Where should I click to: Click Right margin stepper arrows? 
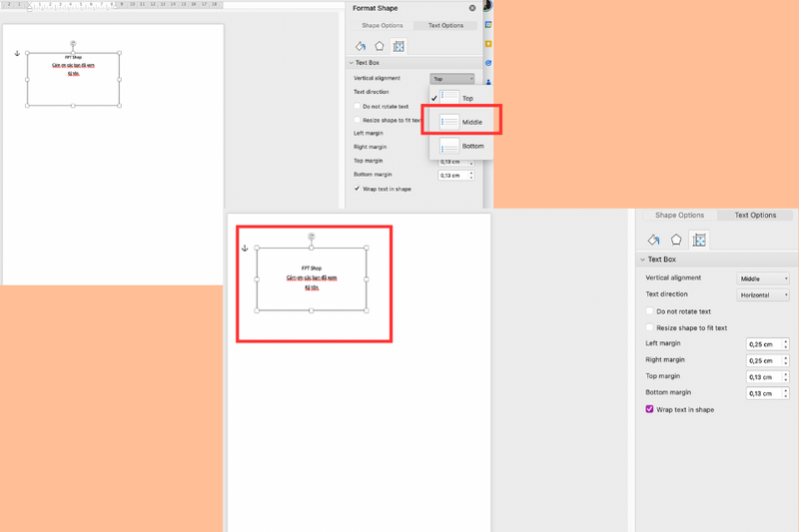[x=786, y=360]
